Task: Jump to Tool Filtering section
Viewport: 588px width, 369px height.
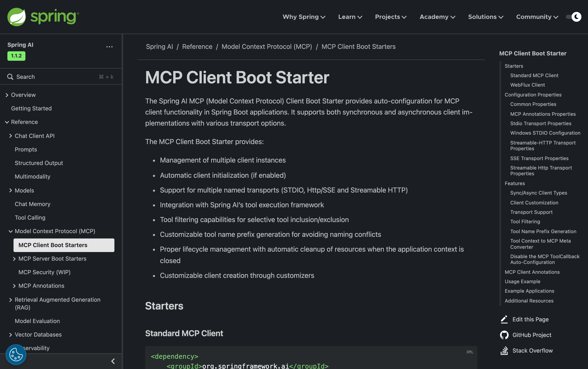Action: pyautogui.click(x=525, y=222)
